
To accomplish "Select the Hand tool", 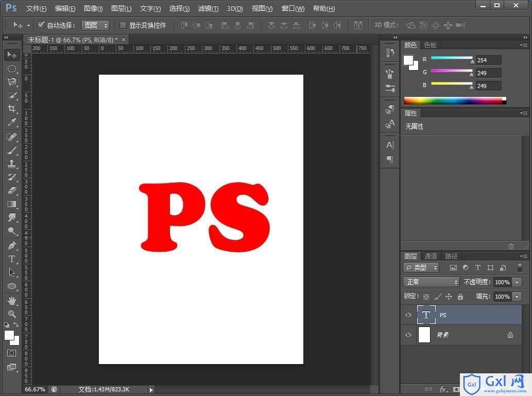I will [12, 301].
